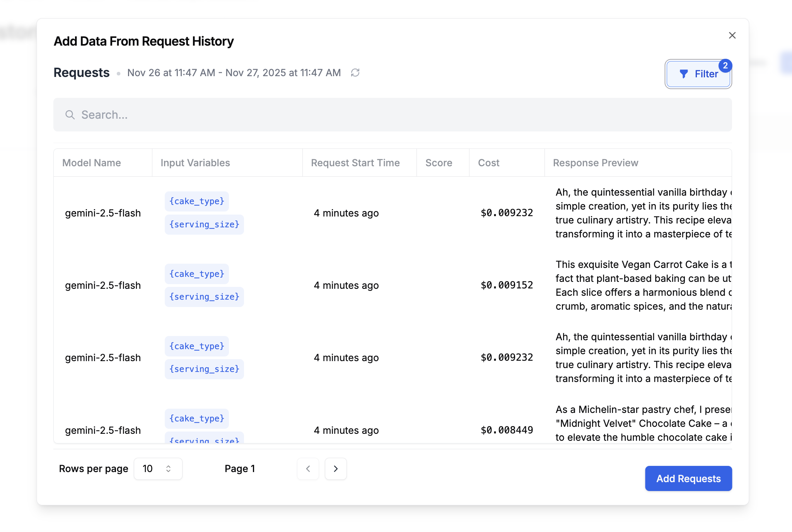Focus the Search input field

click(271, 115)
